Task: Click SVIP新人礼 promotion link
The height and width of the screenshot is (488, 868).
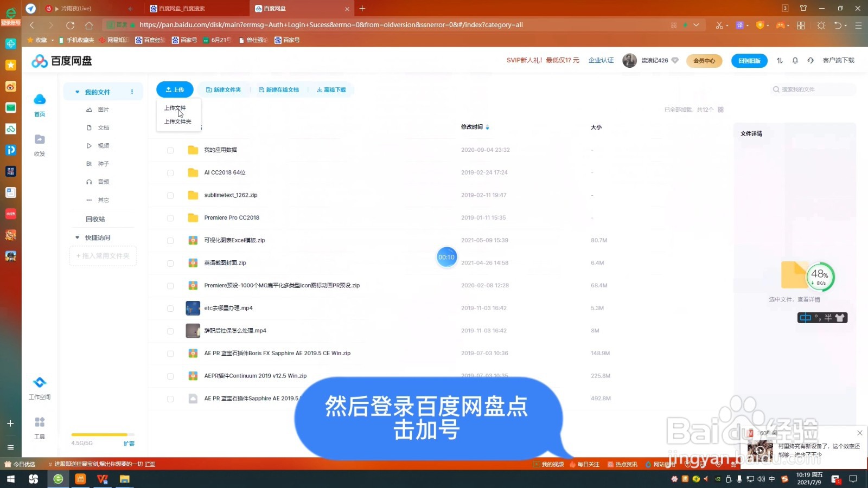Action: pyautogui.click(x=542, y=60)
